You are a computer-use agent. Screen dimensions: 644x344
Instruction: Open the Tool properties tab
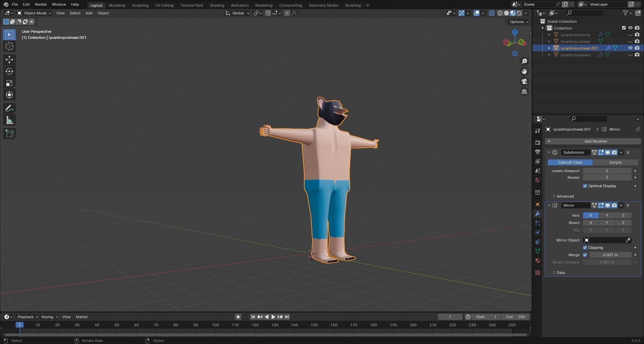pyautogui.click(x=538, y=130)
